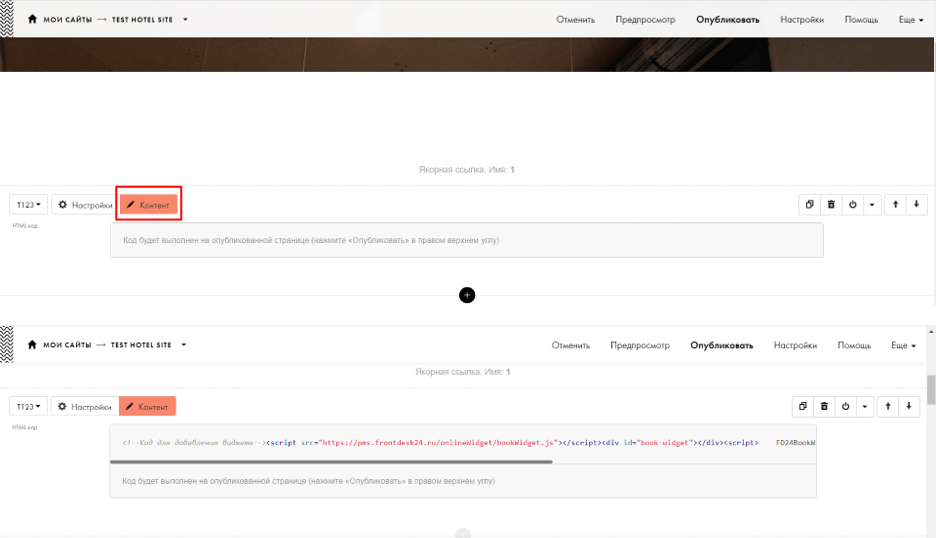Open more actions arrow in upper block toolbar

pos(872,204)
